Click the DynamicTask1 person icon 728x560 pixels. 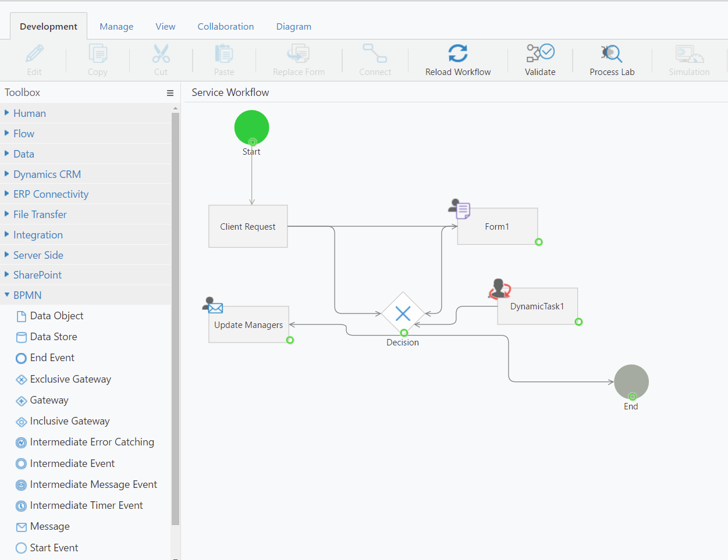(x=500, y=288)
